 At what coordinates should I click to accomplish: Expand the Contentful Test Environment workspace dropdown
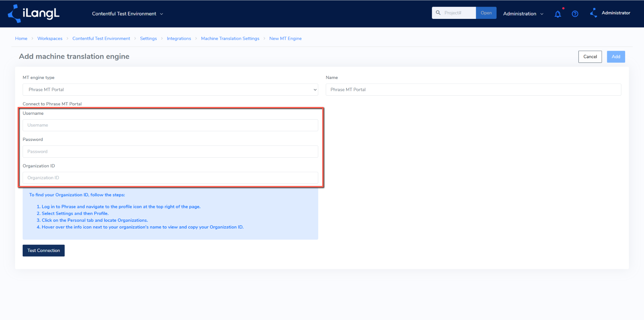pos(128,14)
